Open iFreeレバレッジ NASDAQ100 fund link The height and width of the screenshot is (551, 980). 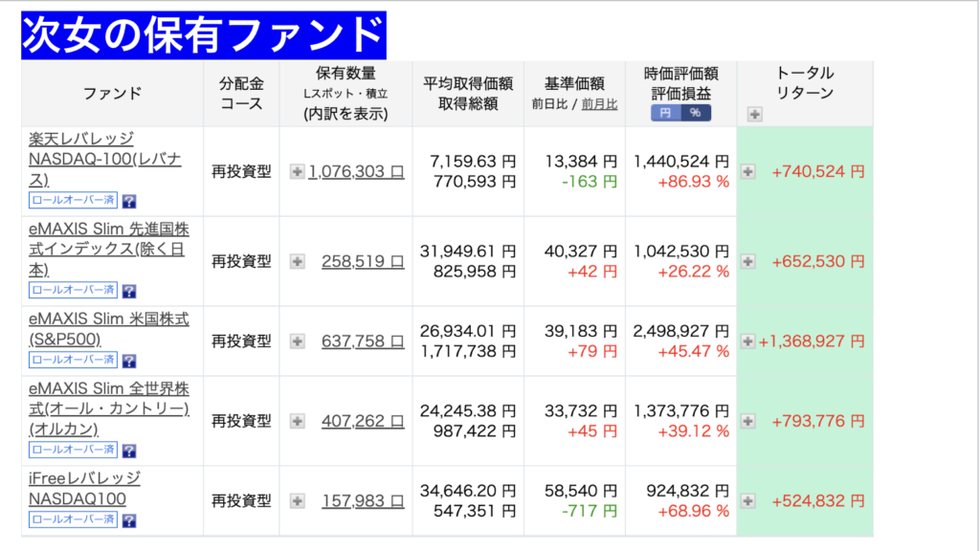coord(84,488)
